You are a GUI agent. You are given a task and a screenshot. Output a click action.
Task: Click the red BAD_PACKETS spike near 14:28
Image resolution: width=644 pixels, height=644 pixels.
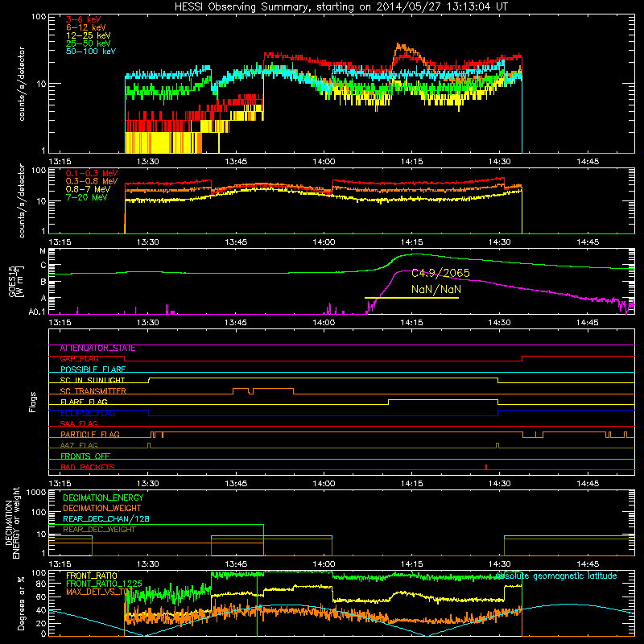tap(486, 467)
